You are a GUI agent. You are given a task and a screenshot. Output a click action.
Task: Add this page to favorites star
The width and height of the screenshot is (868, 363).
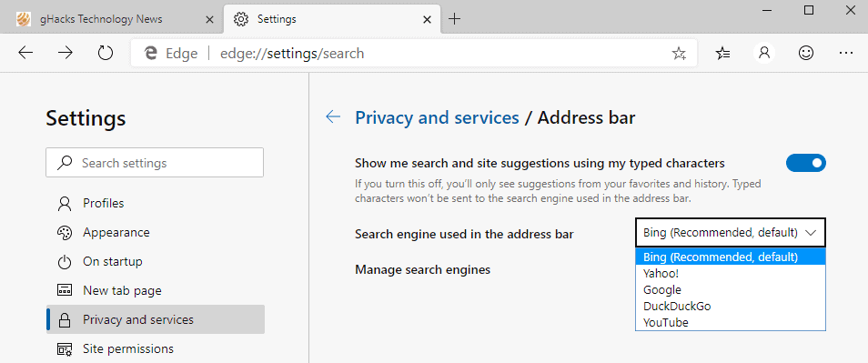click(679, 53)
